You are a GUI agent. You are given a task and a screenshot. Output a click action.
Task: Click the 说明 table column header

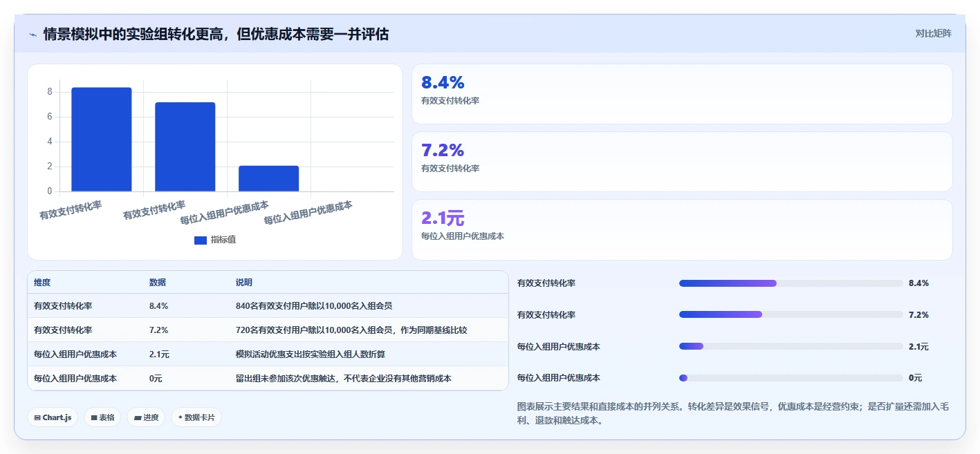pyautogui.click(x=244, y=283)
